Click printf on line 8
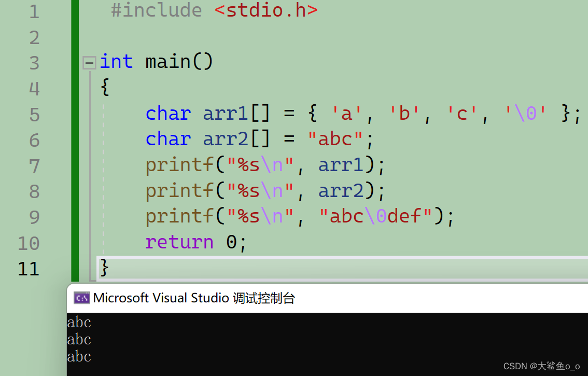588x376 pixels. 179,190
